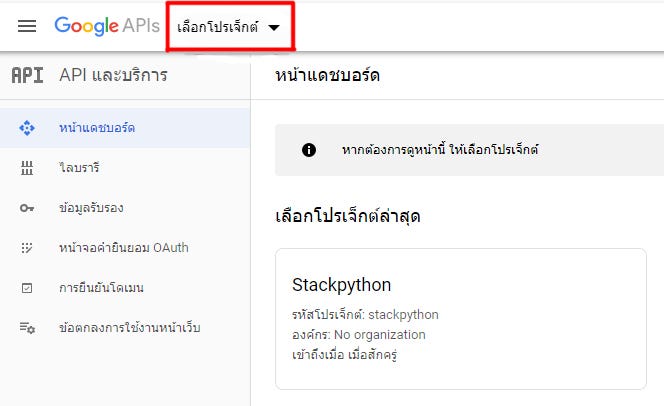
Task: Click the เข้าถึงเมื่อ เมื่อสักครู่ text
Action: [x=344, y=354]
